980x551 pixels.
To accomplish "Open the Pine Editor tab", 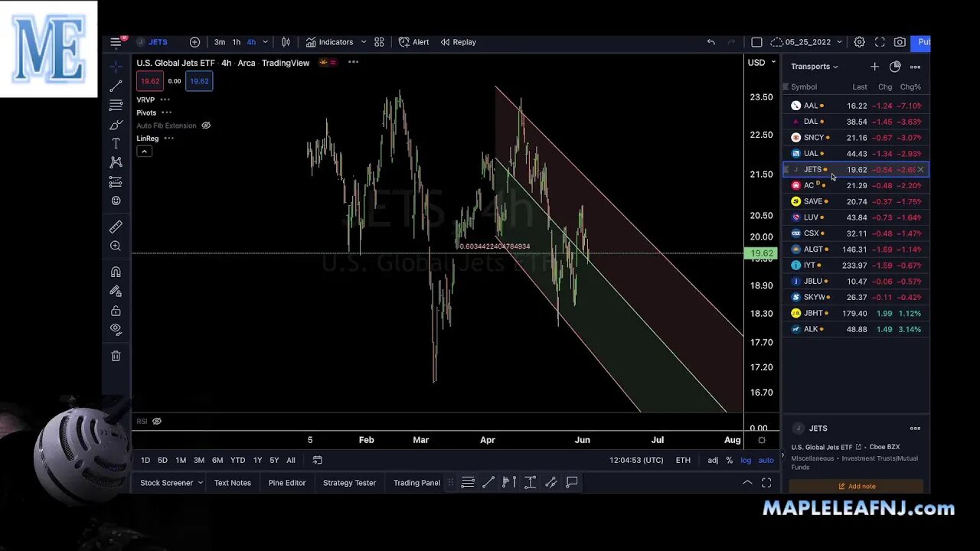I will click(287, 483).
